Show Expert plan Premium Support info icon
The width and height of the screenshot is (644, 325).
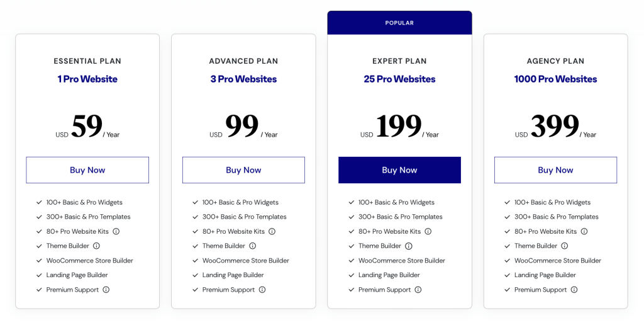(418, 290)
